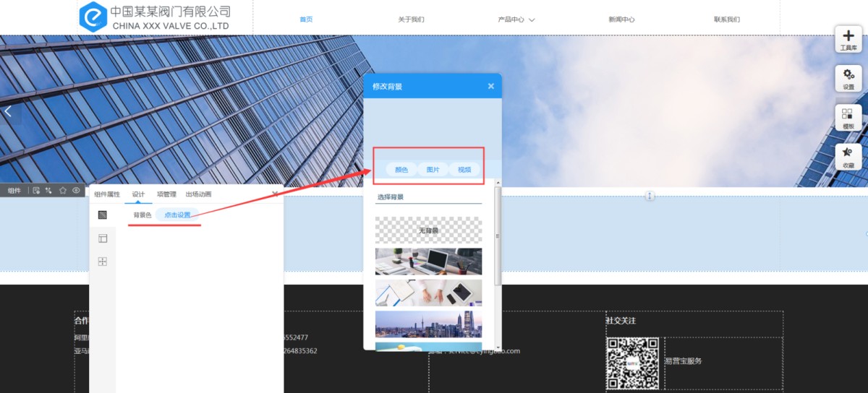This screenshot has width=868, height=393.
Task: Choose 颜色 background type
Action: (401, 170)
